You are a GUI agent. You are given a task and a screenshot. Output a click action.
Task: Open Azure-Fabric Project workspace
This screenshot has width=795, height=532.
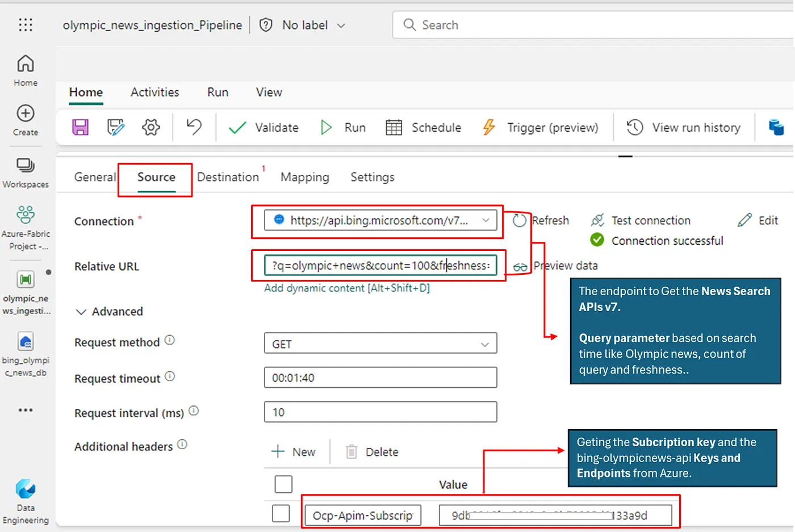point(26,228)
